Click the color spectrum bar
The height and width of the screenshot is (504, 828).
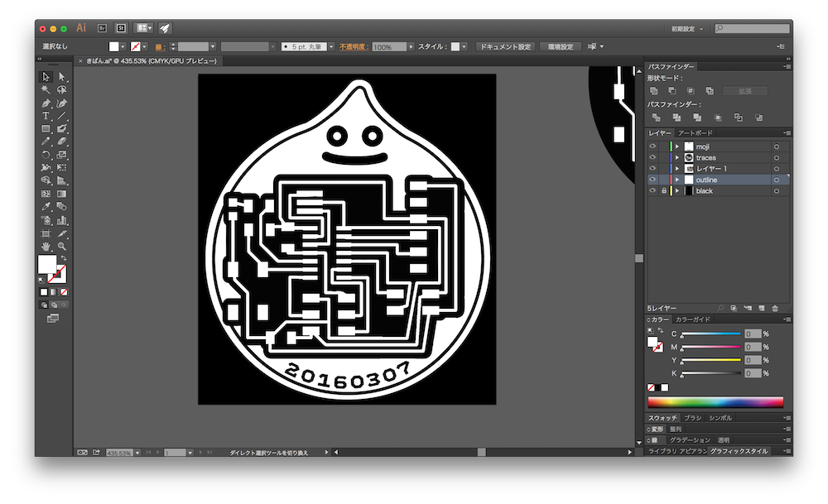point(715,402)
